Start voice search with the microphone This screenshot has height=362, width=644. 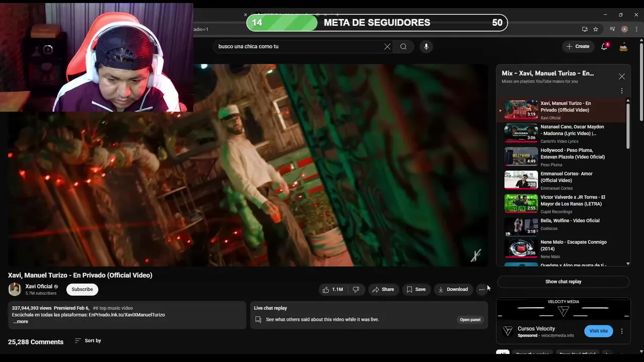[x=426, y=46]
